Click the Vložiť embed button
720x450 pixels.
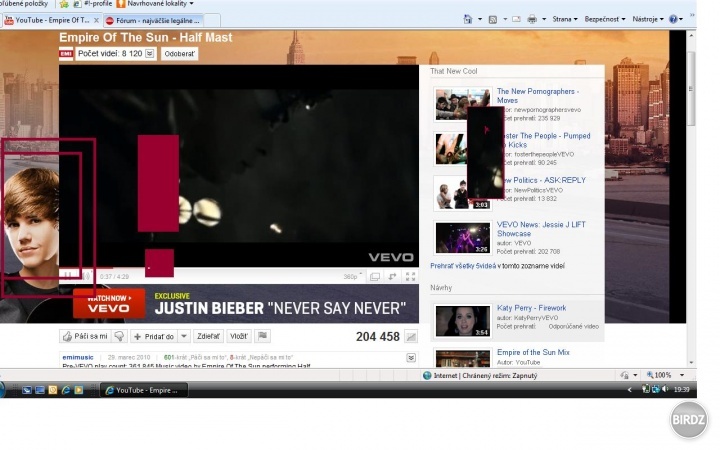pos(239,337)
